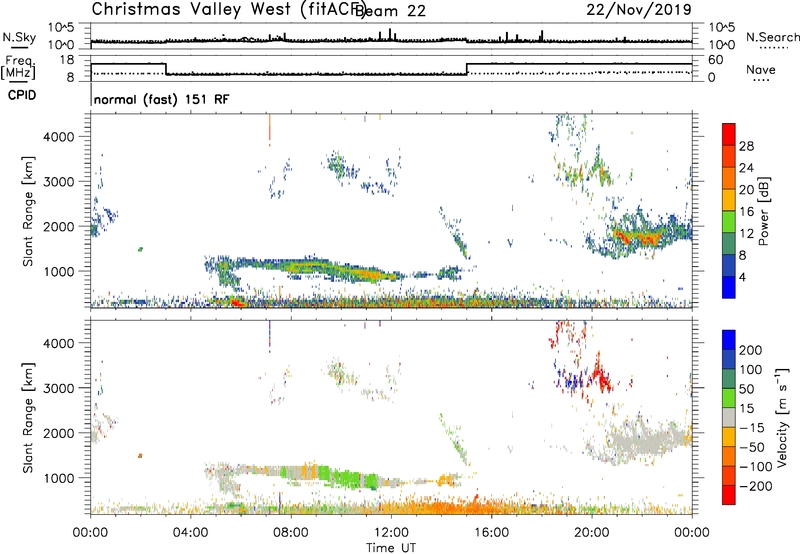This screenshot has height=554, width=800.
Task: Select the -100 label on Velocity color bar
Action: pos(756,467)
